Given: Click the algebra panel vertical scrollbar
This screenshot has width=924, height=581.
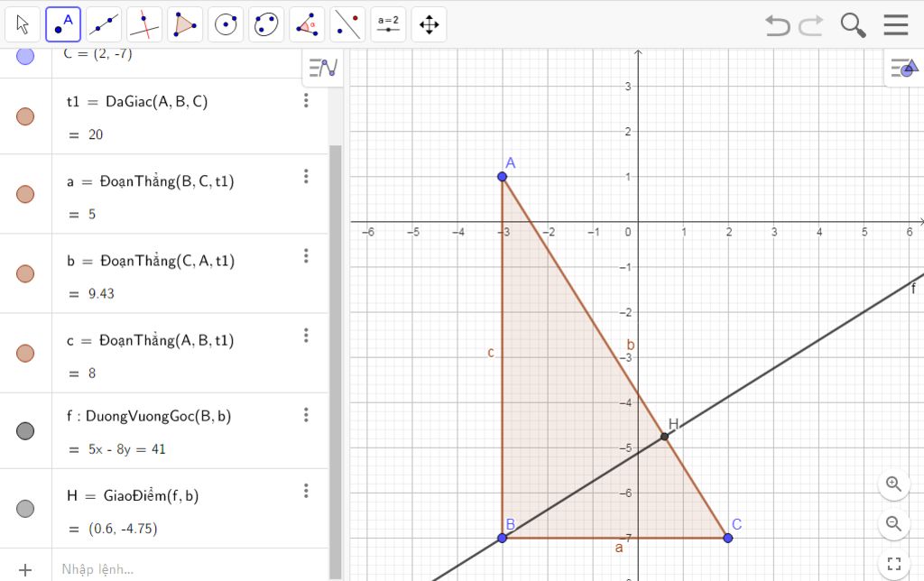Looking at the screenshot, I should (336, 361).
